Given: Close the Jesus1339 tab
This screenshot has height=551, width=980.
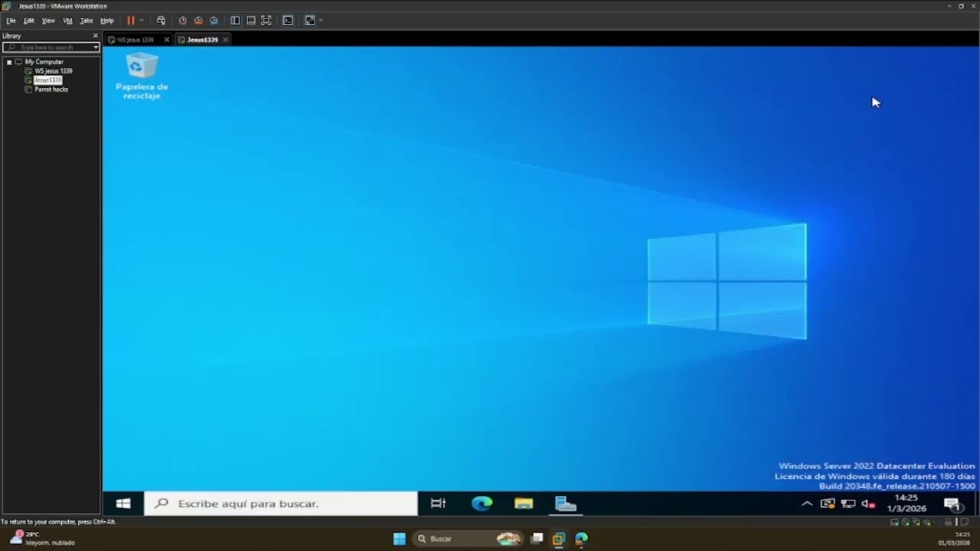Looking at the screenshot, I should tap(225, 40).
